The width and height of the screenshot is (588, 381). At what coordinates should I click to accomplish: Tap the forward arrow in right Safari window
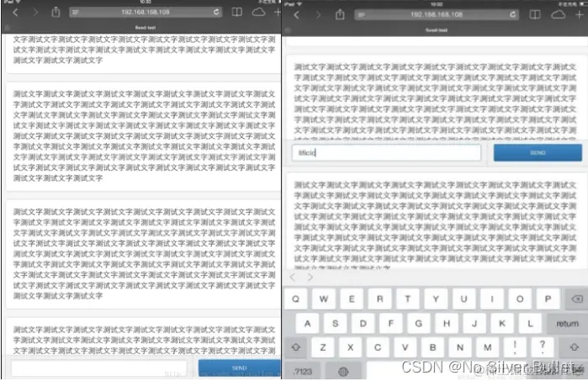point(318,15)
